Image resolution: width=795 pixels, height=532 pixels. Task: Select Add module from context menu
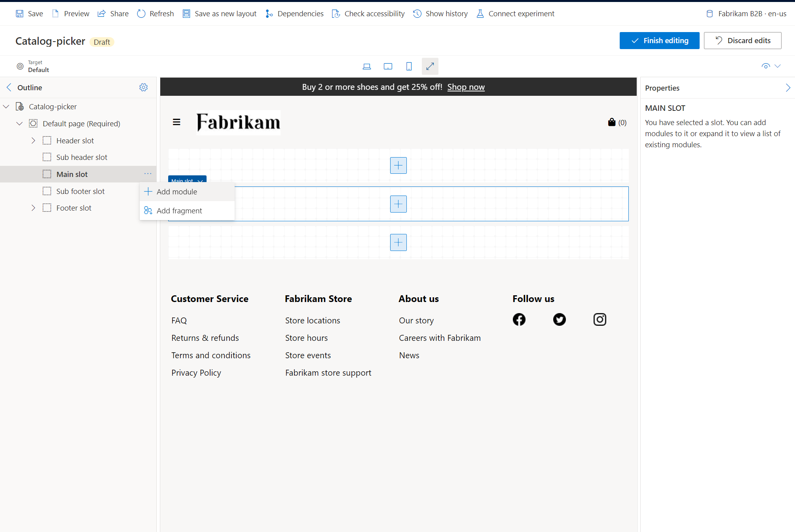point(176,191)
